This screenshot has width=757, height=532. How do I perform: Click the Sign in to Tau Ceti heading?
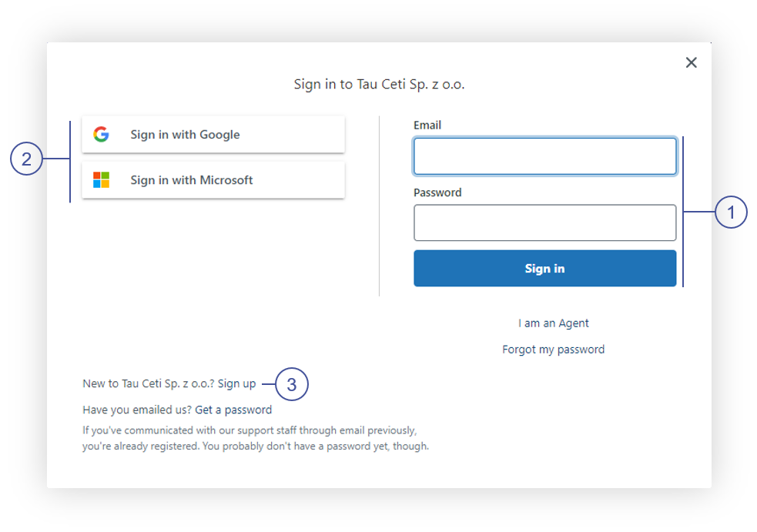coord(379,85)
